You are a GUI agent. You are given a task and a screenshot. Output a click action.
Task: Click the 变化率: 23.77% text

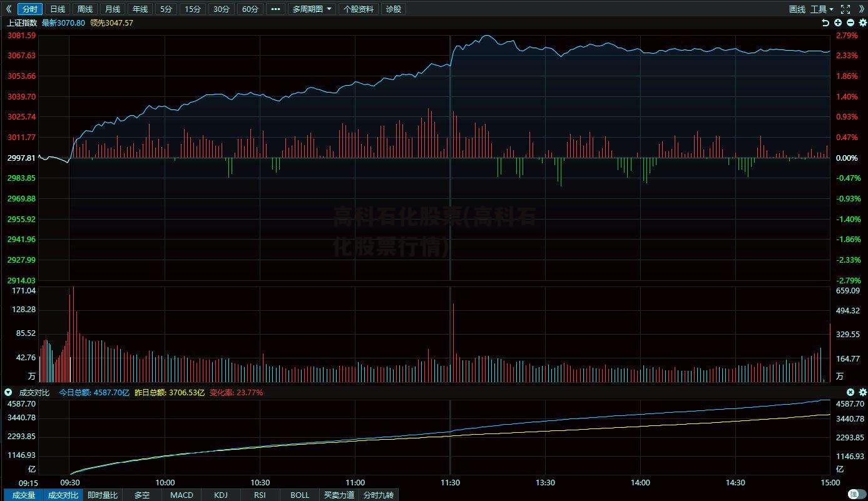(x=236, y=392)
